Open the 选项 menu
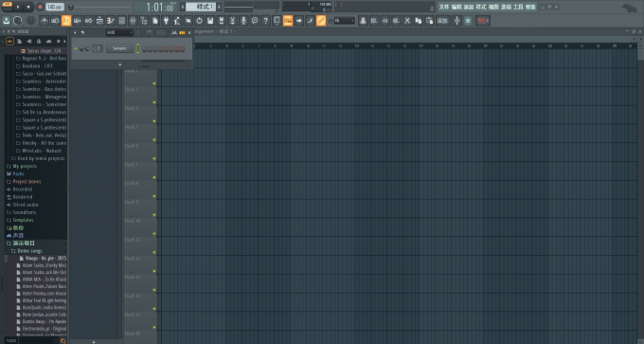 pyautogui.click(x=506, y=7)
